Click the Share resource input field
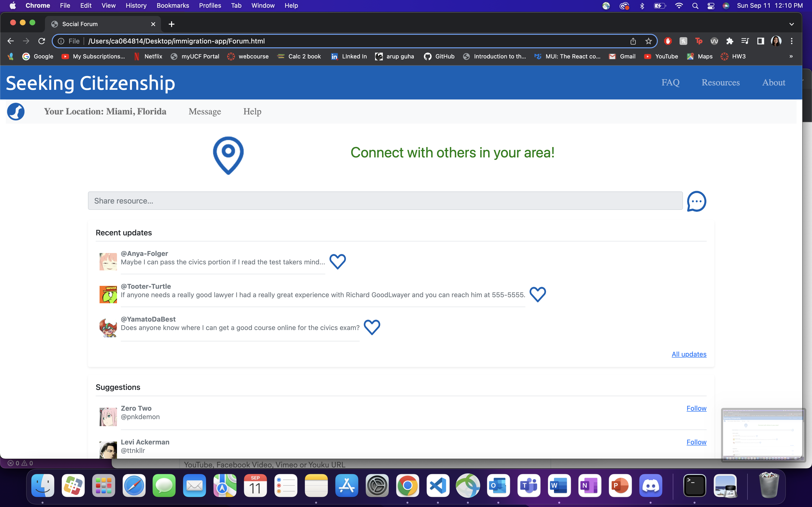 pos(385,201)
